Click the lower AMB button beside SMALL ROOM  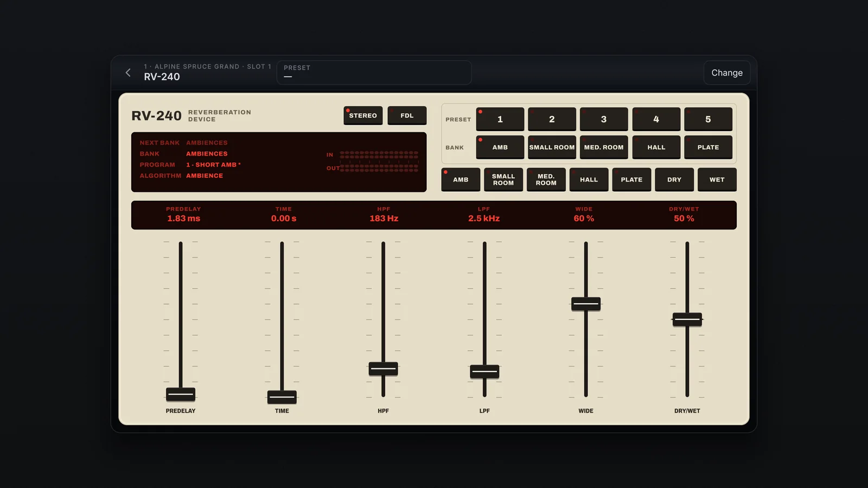click(461, 179)
